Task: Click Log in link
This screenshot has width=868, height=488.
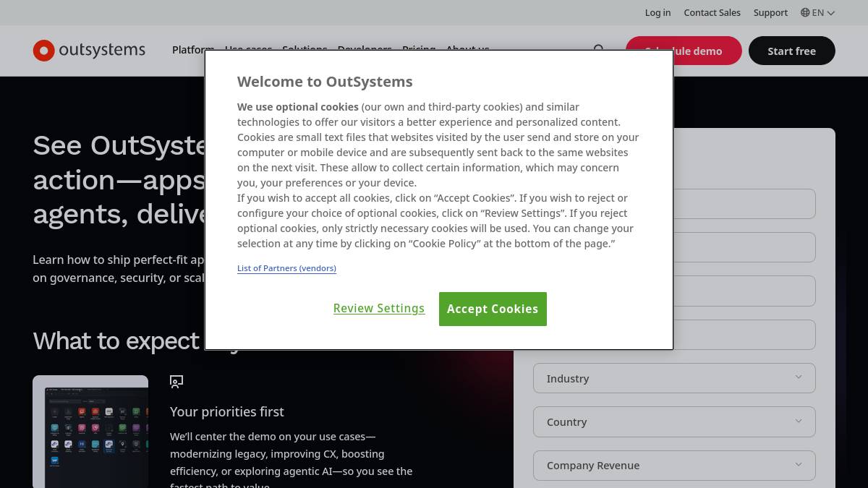Action: point(658,12)
